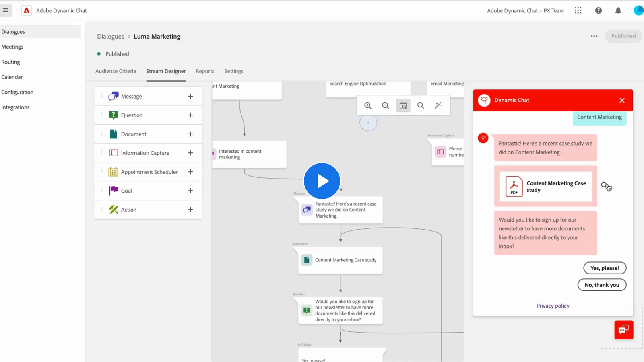644x362 pixels.
Task: Click the Information Capture card icon
Action: click(x=114, y=153)
